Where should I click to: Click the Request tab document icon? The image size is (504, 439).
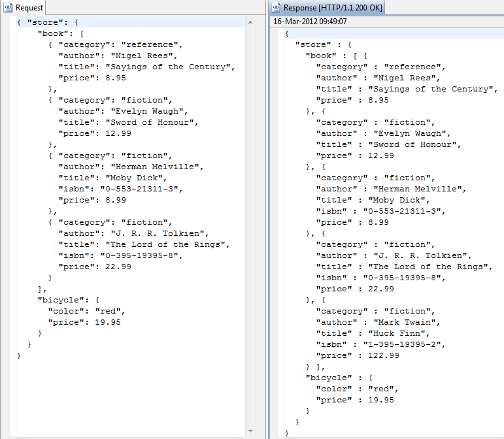tap(8, 7)
